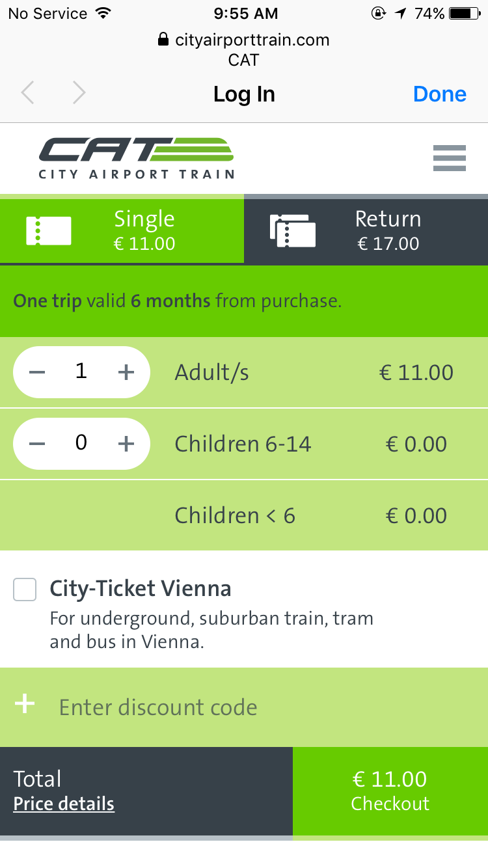Increase adult ticket count with plus
488x868 pixels.
(x=126, y=372)
